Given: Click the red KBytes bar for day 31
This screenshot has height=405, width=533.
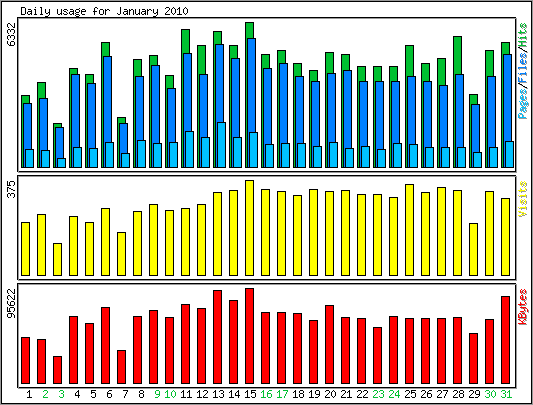Looking at the screenshot, I should click(505, 340).
